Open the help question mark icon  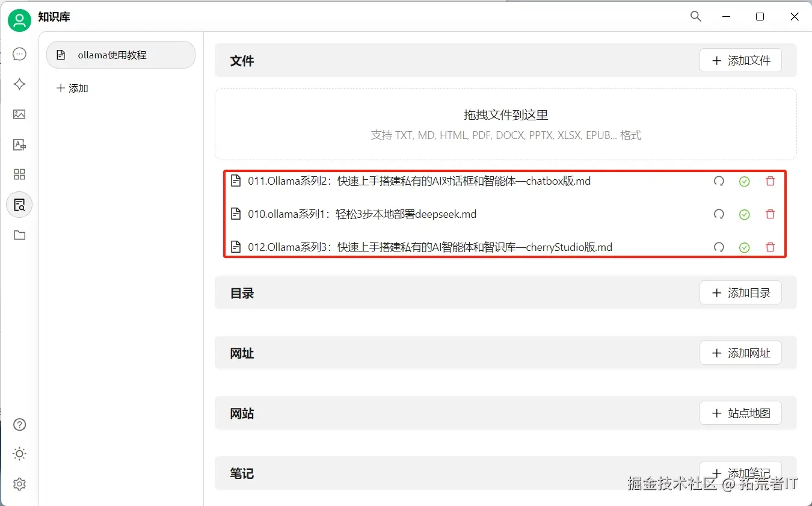[x=19, y=425]
